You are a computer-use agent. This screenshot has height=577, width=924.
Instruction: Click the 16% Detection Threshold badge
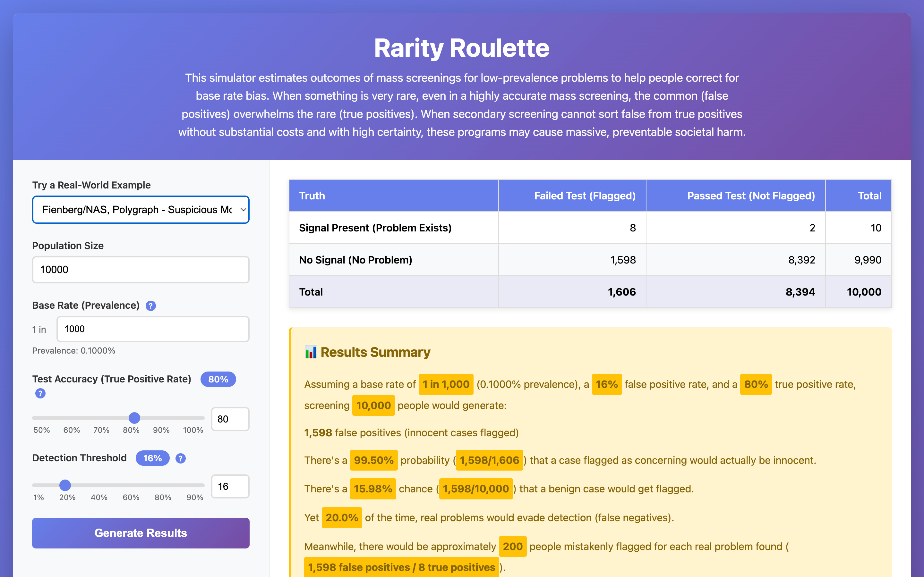pyautogui.click(x=152, y=458)
